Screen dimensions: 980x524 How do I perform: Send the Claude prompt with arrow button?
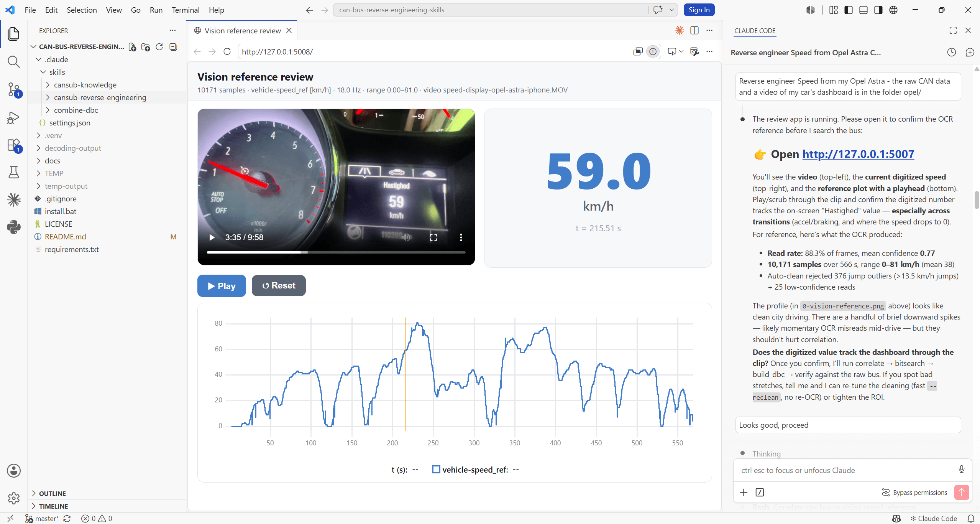click(x=961, y=492)
